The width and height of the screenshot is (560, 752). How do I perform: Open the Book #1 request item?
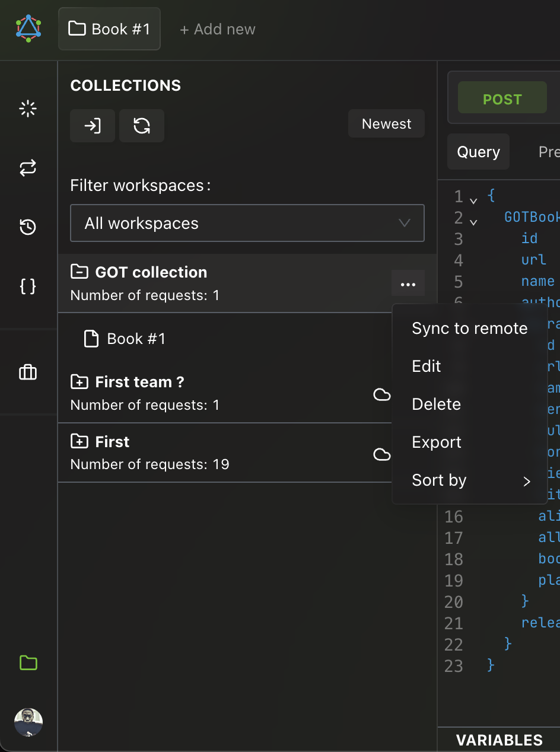[136, 339]
